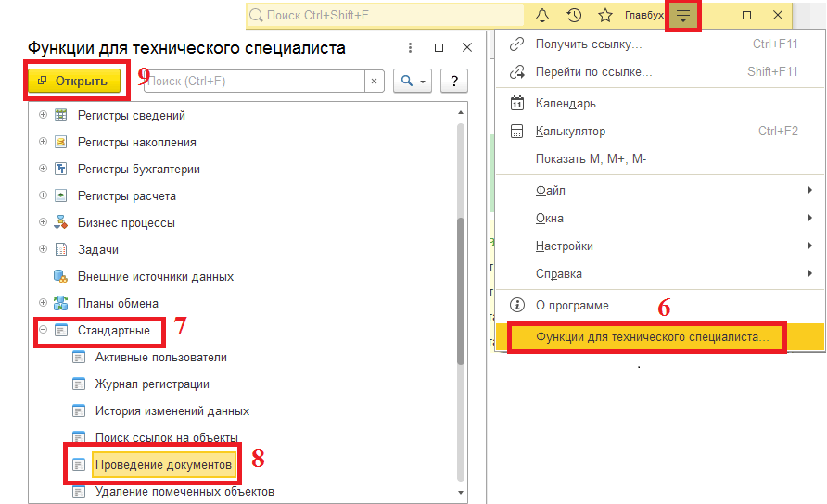The height and width of the screenshot is (504, 827).
Task: Select Журнал регистрации item
Action: [151, 384]
